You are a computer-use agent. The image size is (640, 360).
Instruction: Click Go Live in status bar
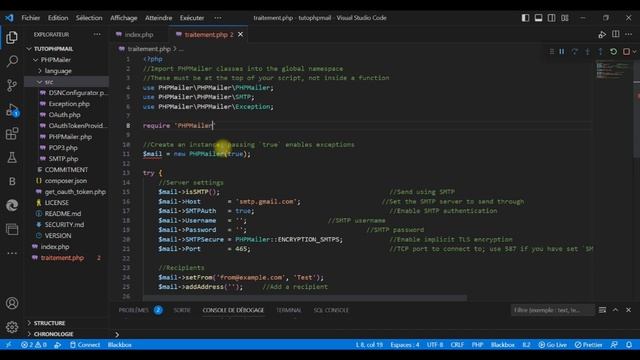pos(552,345)
